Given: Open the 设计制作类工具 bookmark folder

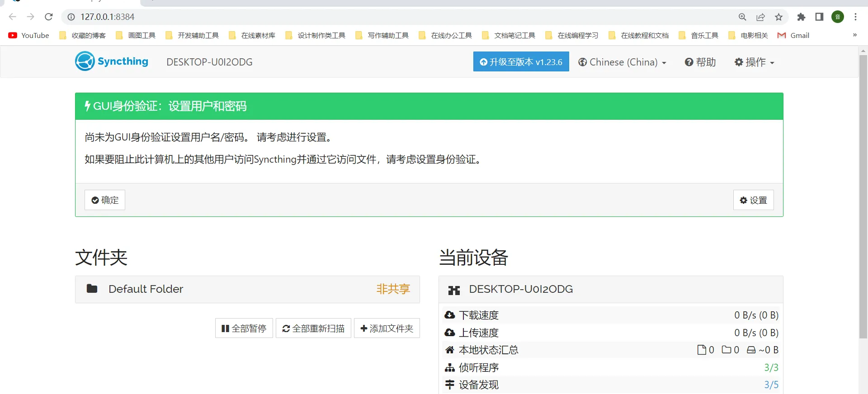Looking at the screenshot, I should tap(316, 35).
